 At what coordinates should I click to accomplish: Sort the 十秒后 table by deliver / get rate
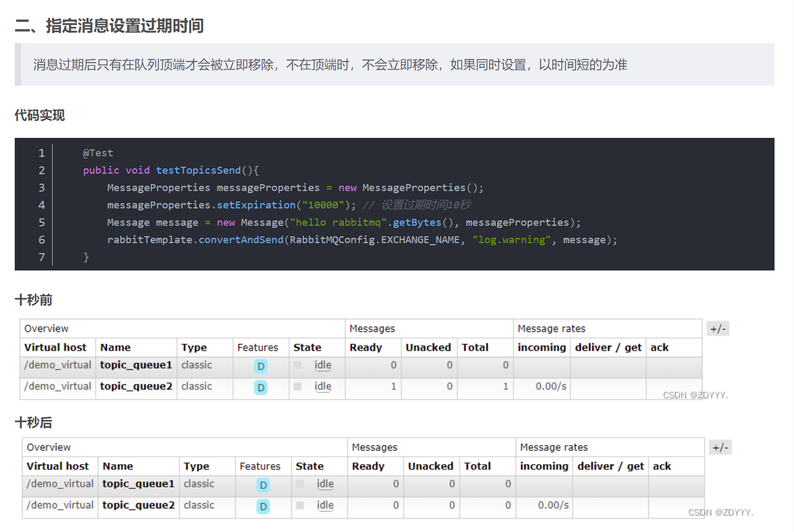[611, 467]
